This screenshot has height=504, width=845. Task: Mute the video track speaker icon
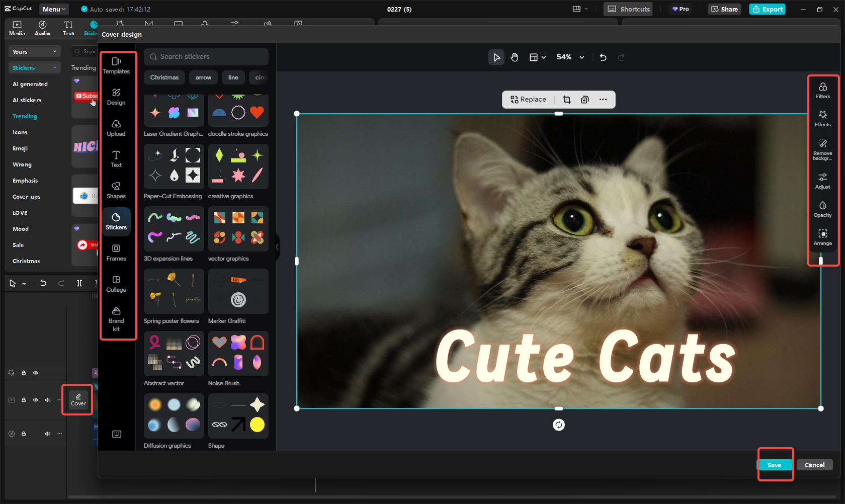click(x=47, y=400)
